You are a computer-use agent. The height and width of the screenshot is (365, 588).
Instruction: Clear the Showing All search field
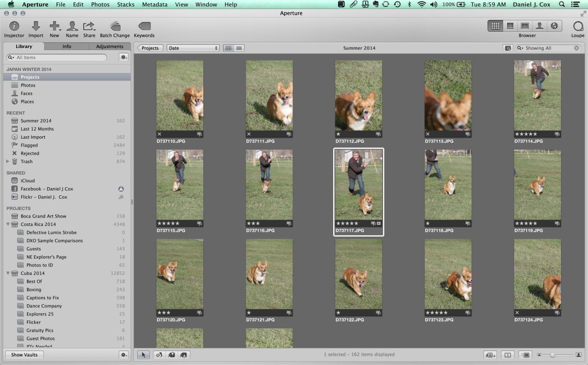click(x=576, y=48)
